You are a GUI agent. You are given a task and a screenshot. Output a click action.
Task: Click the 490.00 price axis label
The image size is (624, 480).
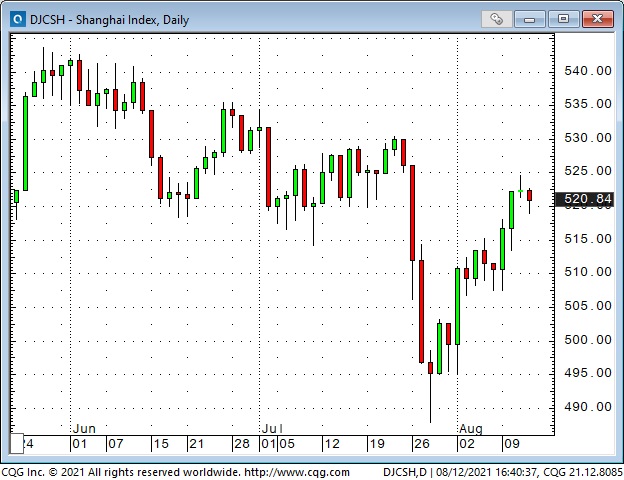(x=588, y=407)
